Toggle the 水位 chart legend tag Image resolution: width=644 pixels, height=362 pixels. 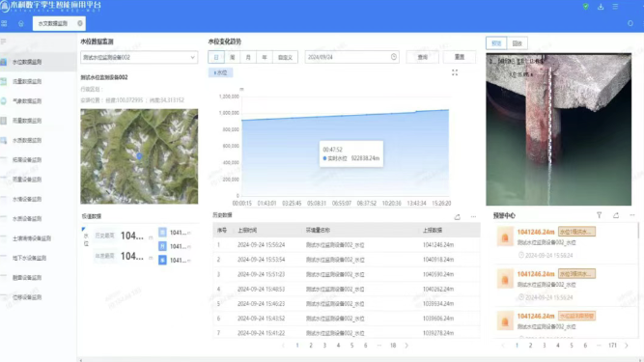coord(220,72)
